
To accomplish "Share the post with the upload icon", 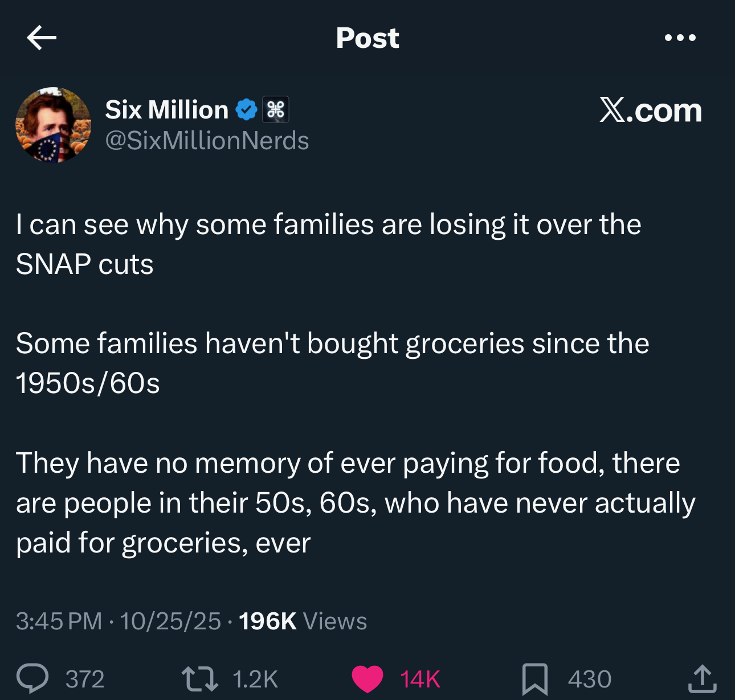I will [702, 678].
